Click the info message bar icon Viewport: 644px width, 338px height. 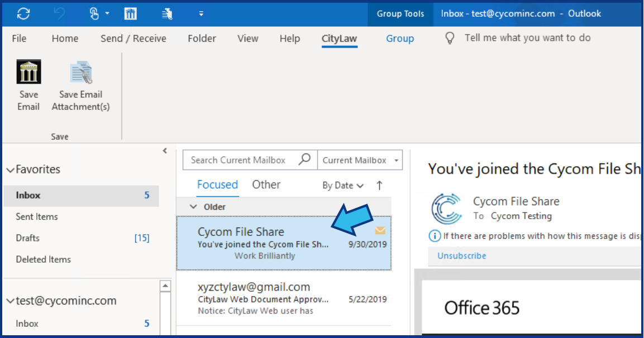point(435,236)
